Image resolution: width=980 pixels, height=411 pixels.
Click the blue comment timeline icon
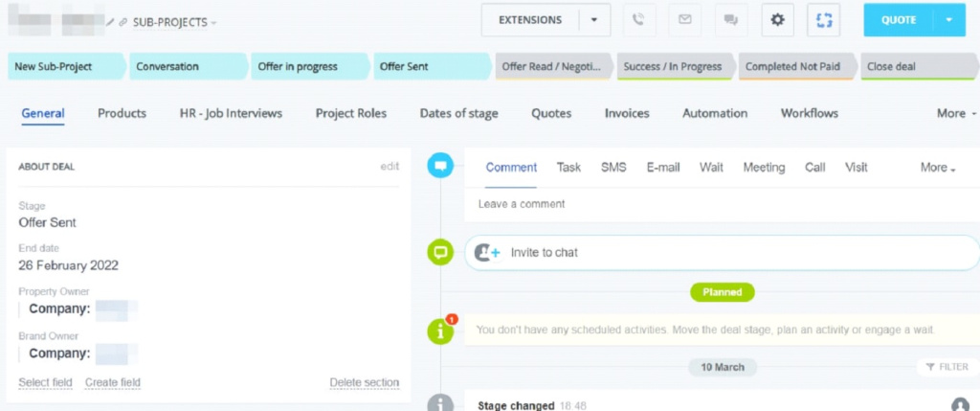[x=440, y=166]
